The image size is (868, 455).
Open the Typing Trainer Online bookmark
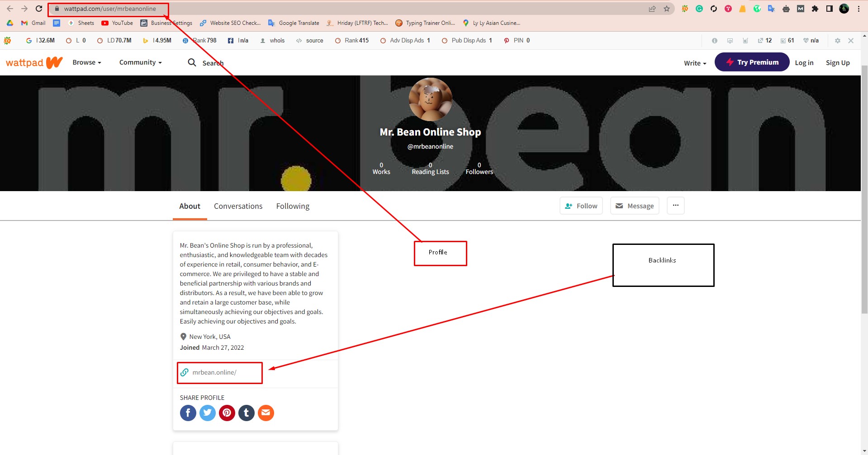(425, 23)
